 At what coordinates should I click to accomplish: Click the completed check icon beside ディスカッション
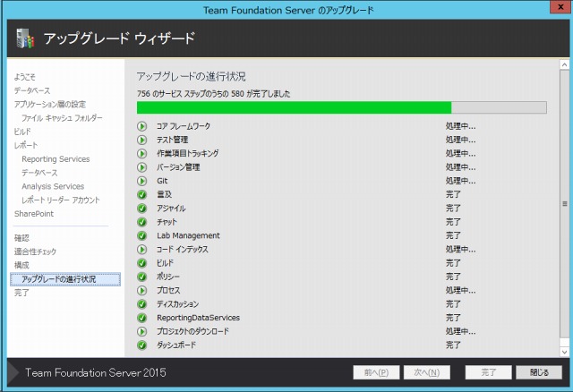(141, 304)
